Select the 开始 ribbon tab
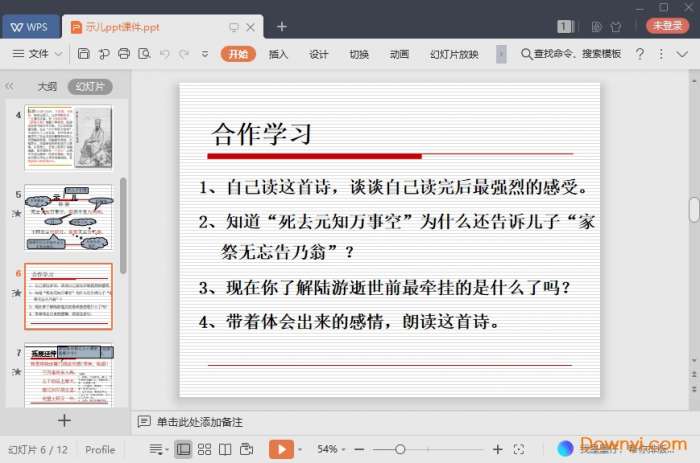This screenshot has width=700, height=463. pyautogui.click(x=238, y=54)
